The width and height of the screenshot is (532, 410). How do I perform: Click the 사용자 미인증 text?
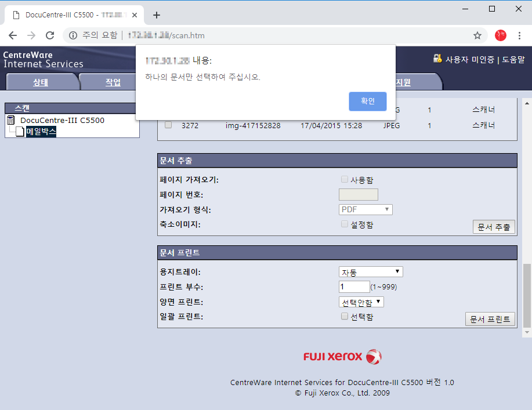(x=469, y=60)
